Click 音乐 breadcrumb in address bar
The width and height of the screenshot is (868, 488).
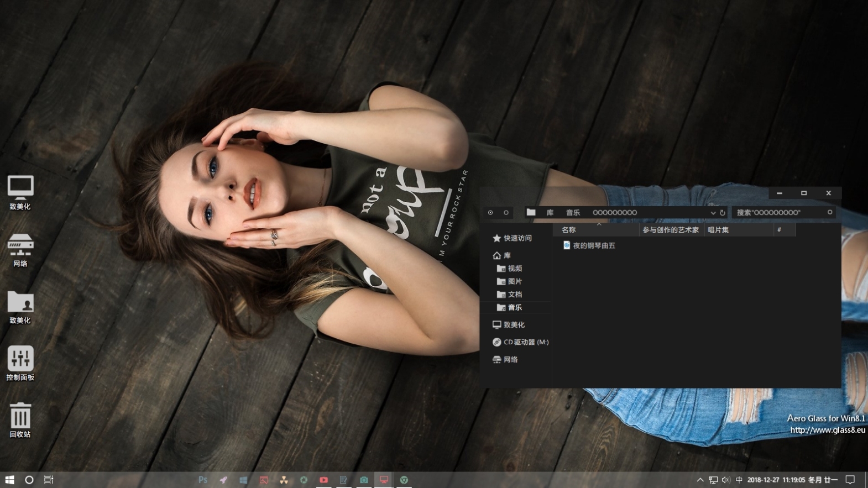point(573,212)
